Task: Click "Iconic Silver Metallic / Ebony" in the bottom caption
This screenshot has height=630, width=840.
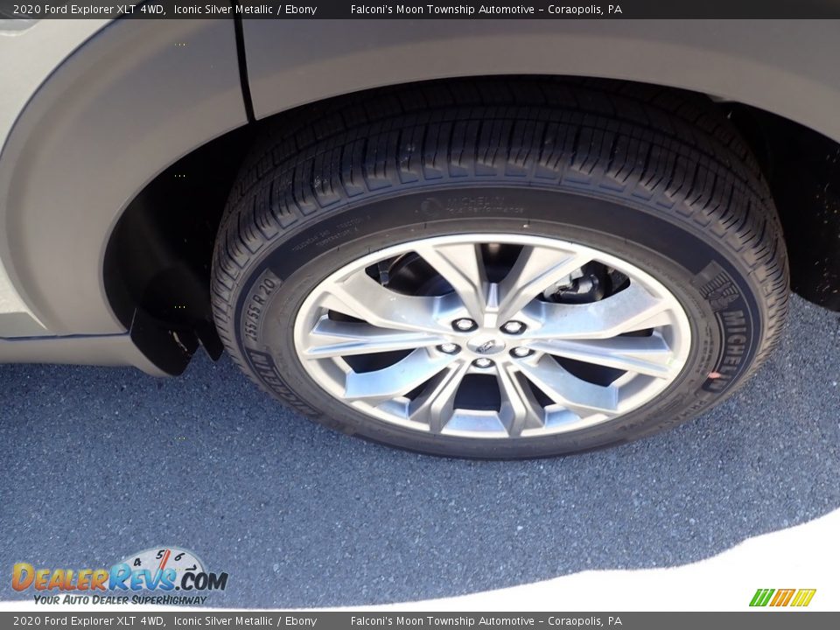Action: pos(245,621)
